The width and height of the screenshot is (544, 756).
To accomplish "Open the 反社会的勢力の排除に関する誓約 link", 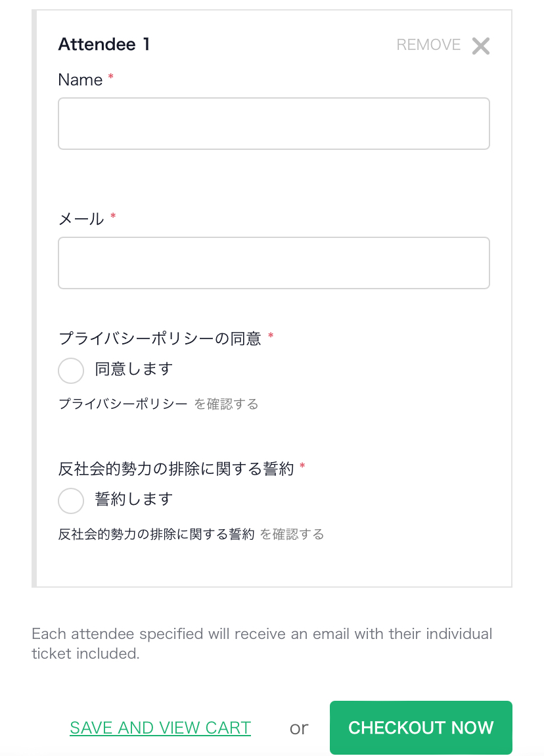I will tap(156, 534).
